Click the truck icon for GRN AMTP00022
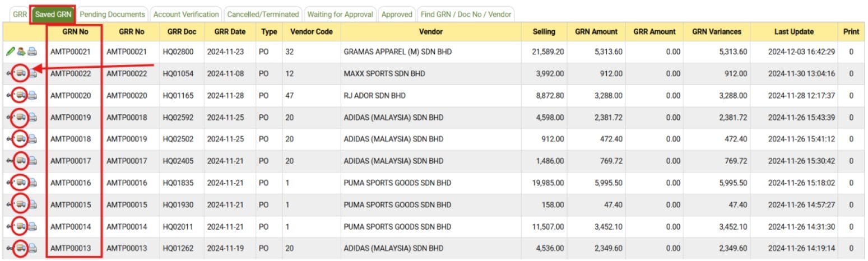 point(21,73)
